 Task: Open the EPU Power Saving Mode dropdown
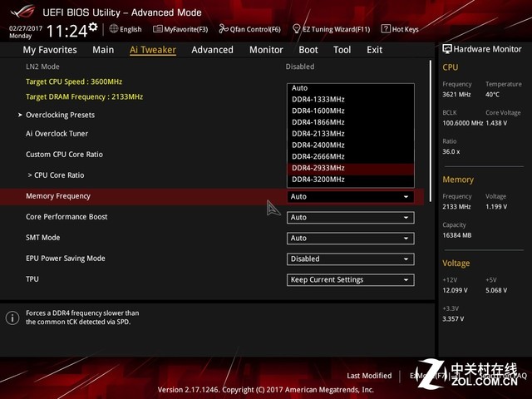tap(351, 259)
